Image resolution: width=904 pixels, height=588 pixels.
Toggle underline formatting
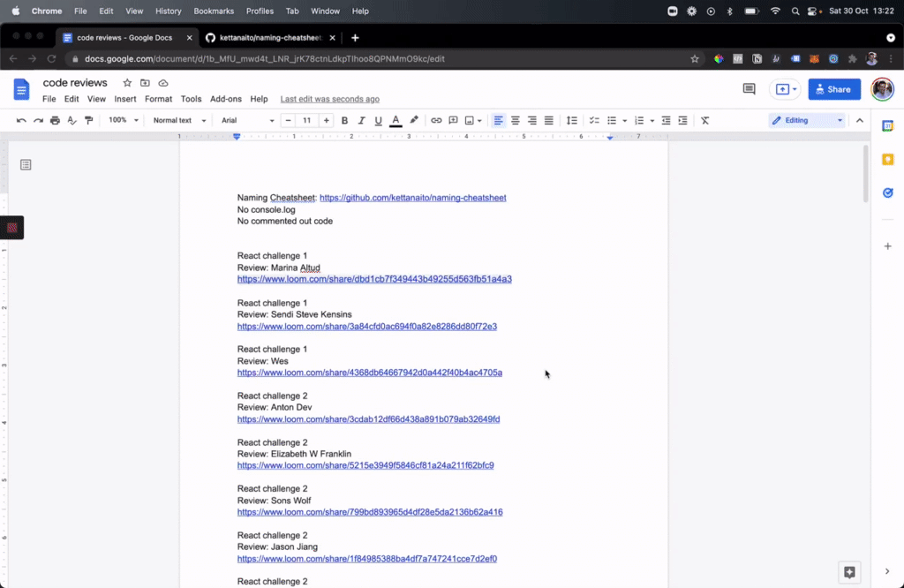click(378, 120)
